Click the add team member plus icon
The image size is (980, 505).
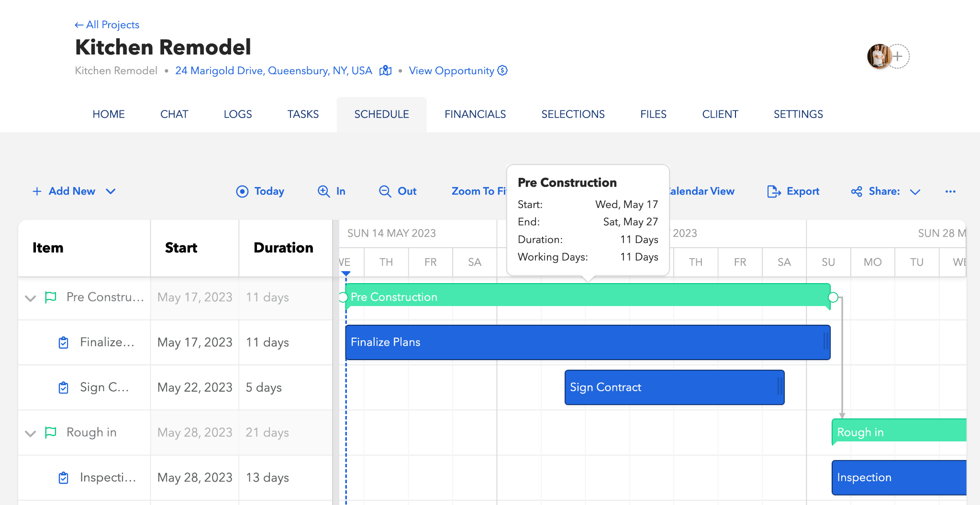pos(898,56)
